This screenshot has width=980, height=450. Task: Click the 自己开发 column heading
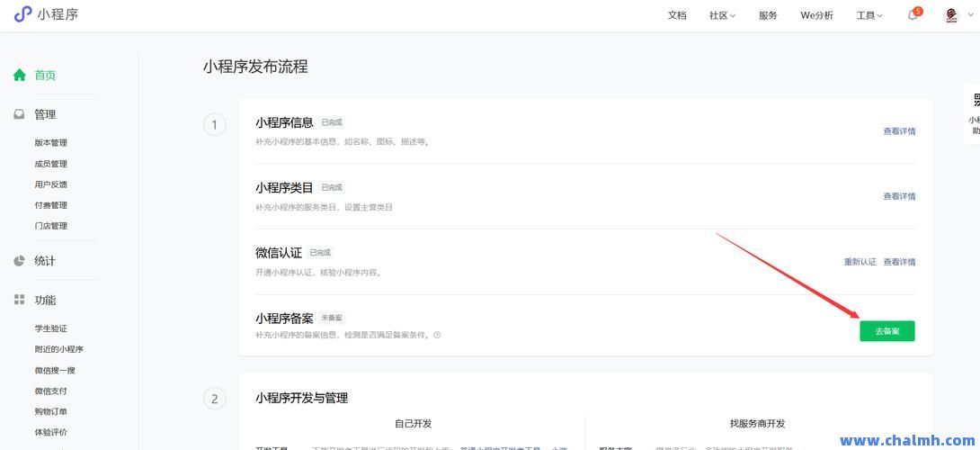point(413,424)
